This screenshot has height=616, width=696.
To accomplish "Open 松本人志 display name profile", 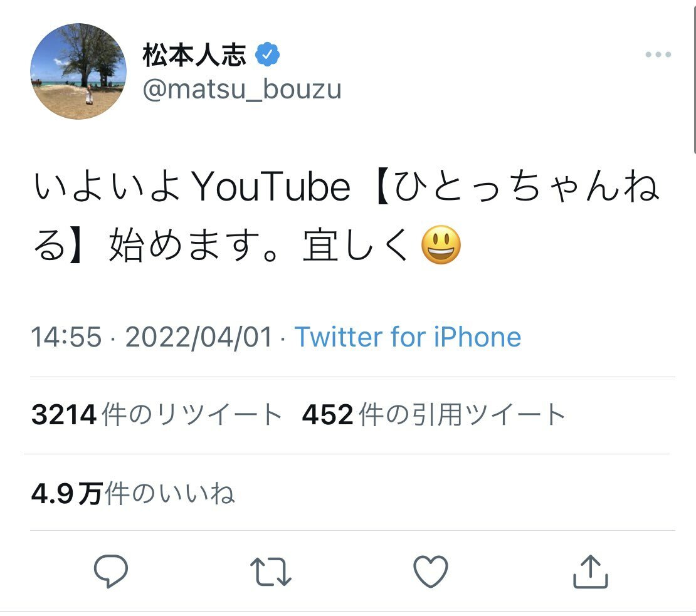I will click(x=194, y=56).
